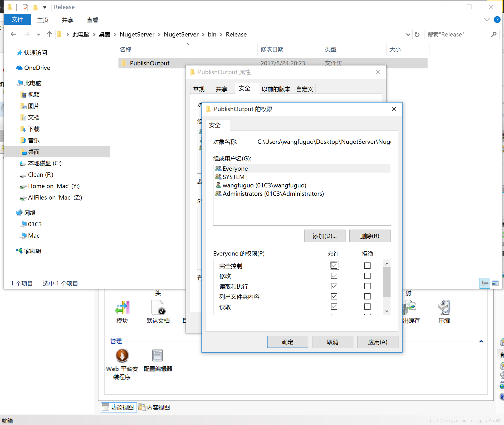
Task: Switch to large icons view in status bar
Action: [495, 283]
